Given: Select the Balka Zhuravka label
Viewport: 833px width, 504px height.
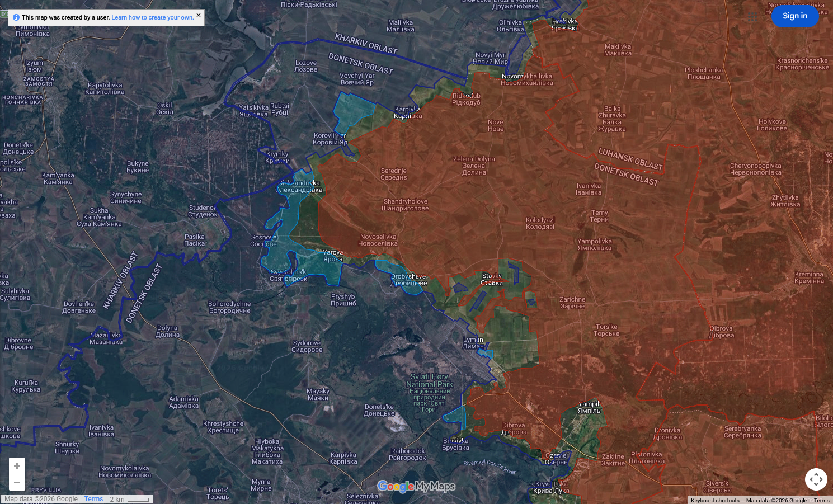Looking at the screenshot, I should 612,119.
